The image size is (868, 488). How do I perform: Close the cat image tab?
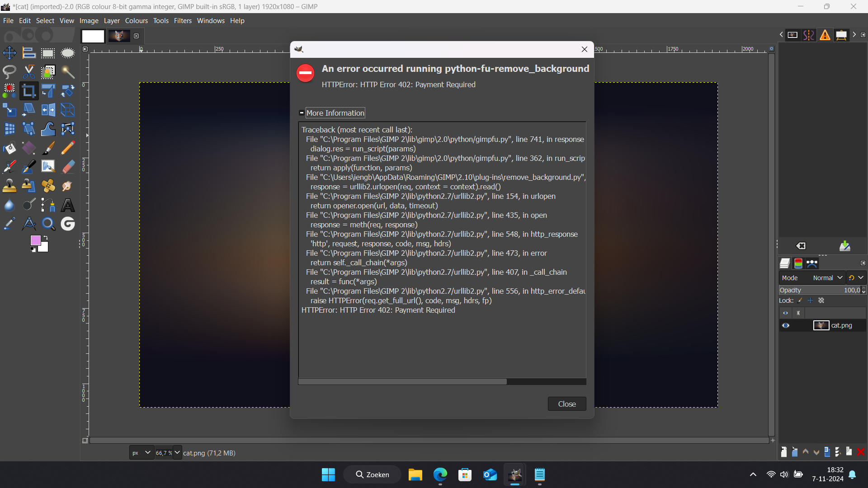pos(137,36)
